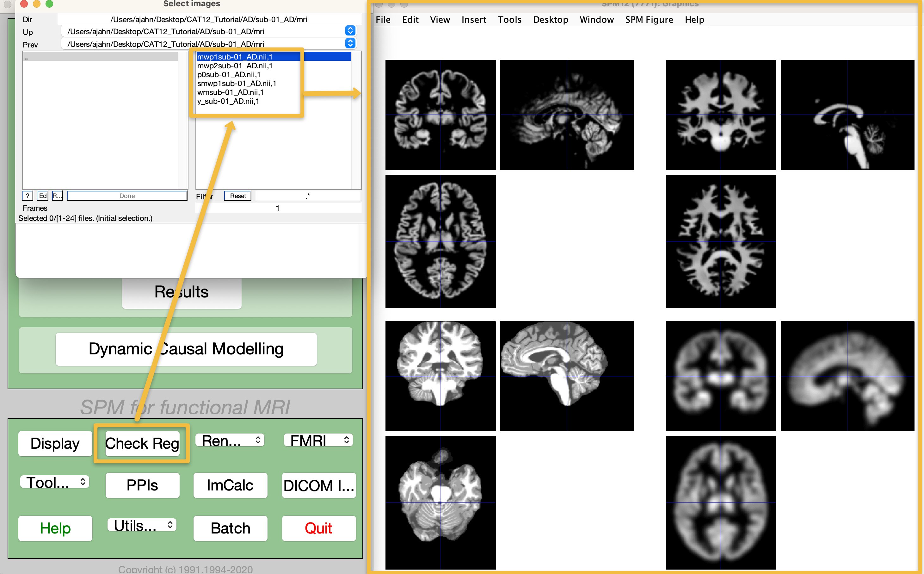Click the Results button

pos(182,292)
